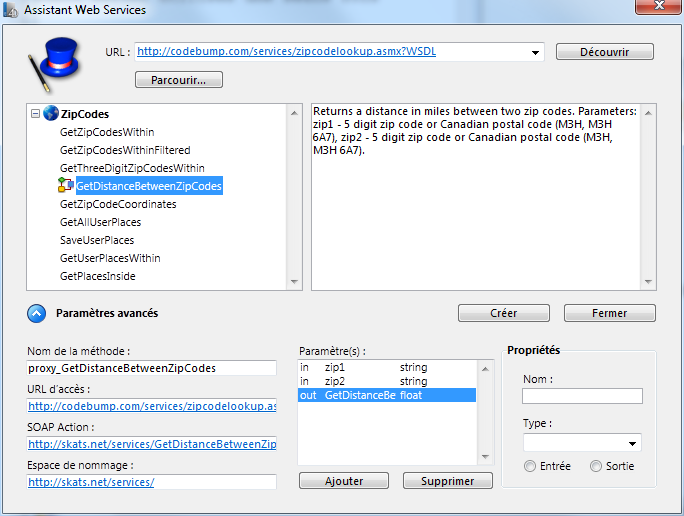Click the GetDistanceBetweenZipCodes method icon
The image size is (684, 516).
click(65, 185)
